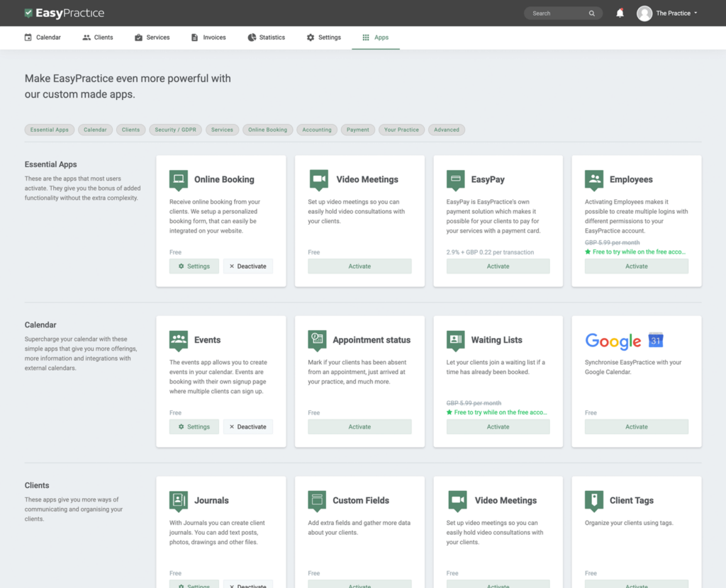
Task: Click the Essential Apps section heading
Action: pyautogui.click(x=50, y=164)
